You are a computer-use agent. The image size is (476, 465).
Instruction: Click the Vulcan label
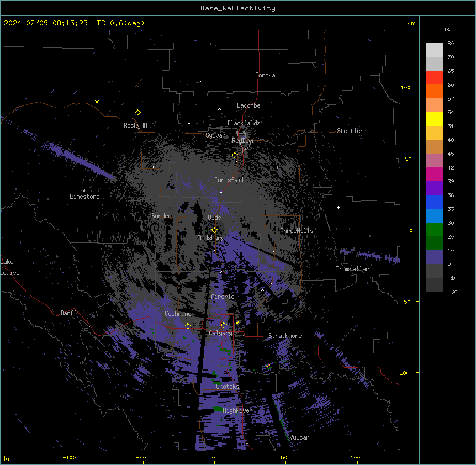click(x=300, y=437)
